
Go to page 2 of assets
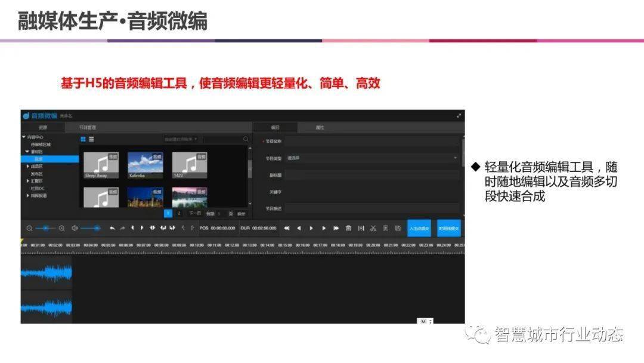click(x=179, y=213)
